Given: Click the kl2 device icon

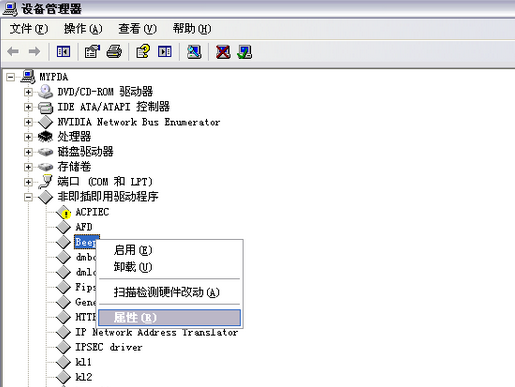Looking at the screenshot, I should pyautogui.click(x=63, y=377).
